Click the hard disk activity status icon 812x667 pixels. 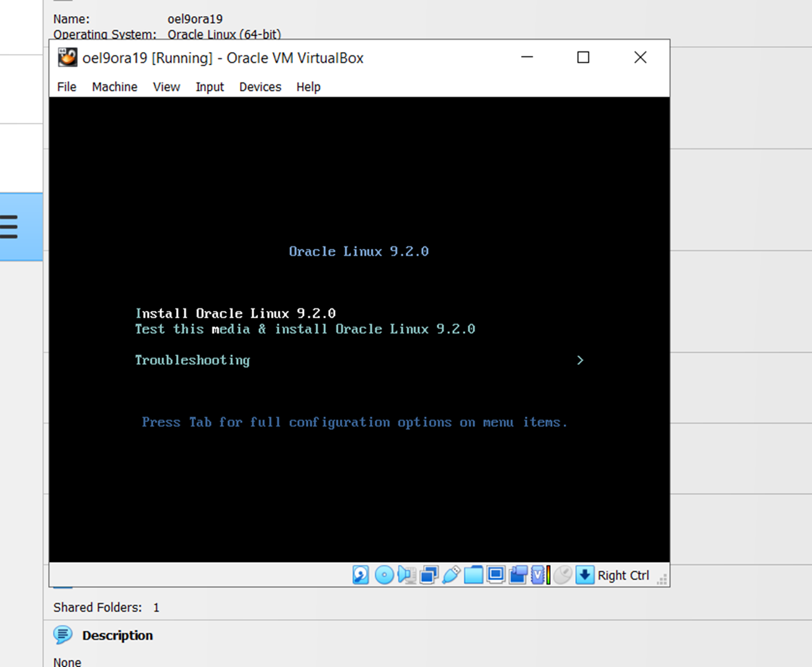pos(360,575)
